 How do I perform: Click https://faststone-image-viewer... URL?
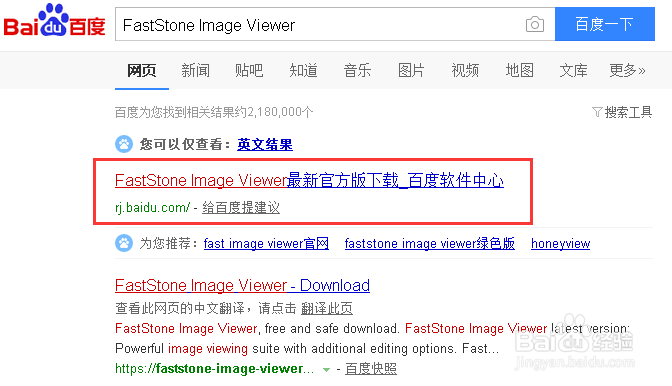tap(214, 369)
